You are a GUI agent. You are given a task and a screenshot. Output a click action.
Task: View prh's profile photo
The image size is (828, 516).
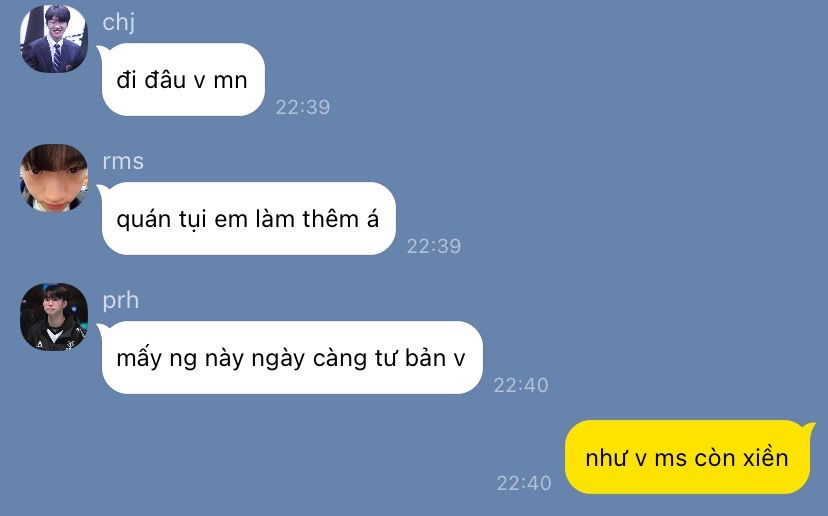coord(54,317)
